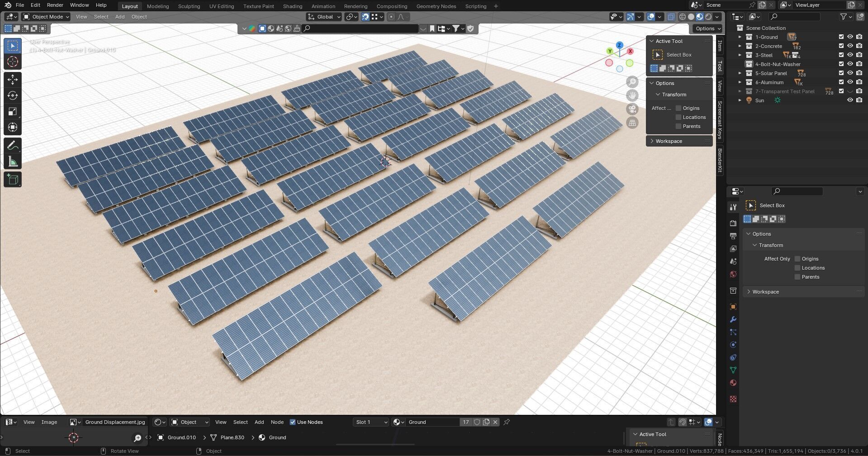Open the Render menu
Screen dimensions: 868x456
pyautogui.click(x=55, y=5)
